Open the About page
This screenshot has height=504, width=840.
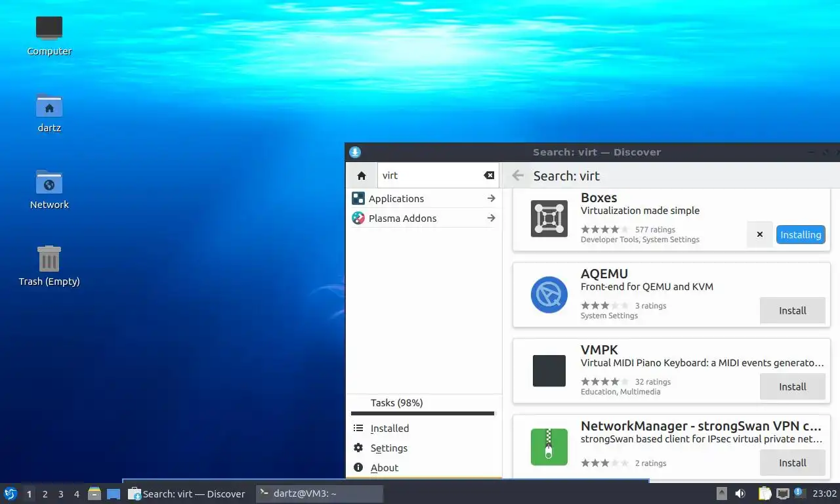coord(423,467)
